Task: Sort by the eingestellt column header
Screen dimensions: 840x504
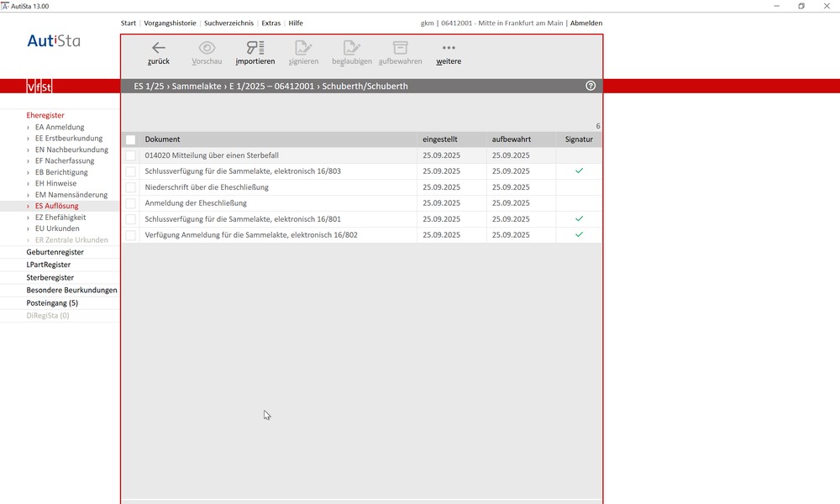Action: pos(441,139)
